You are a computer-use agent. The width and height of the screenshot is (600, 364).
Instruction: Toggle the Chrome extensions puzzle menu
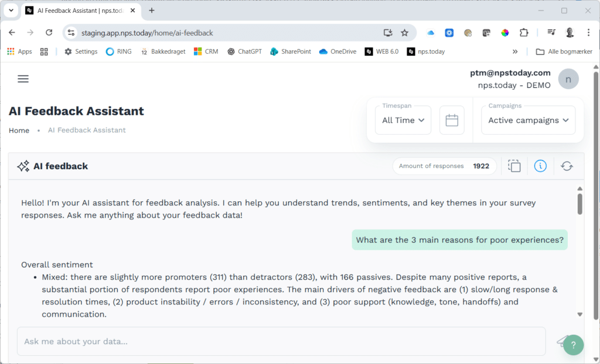click(x=523, y=32)
